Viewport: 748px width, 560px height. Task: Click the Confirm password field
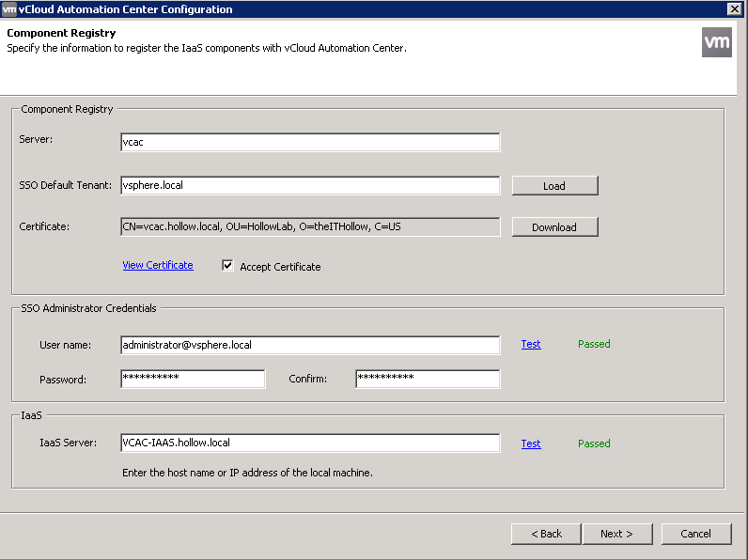coord(428,379)
